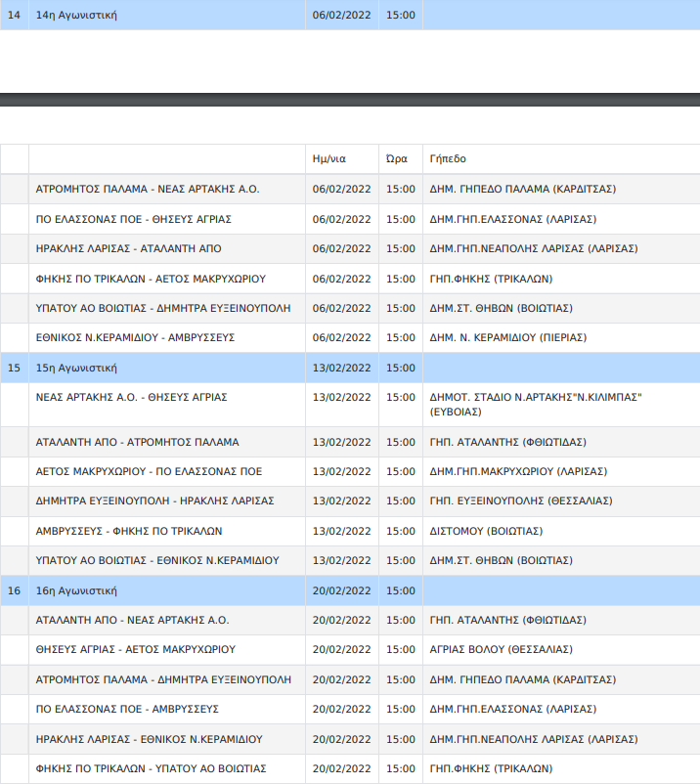Select match ΑΕΤΟΣ ΜΑΚΡΥΧΩΡΙΟΥ - ΠΟ ΕΛΑΣΣΟΝΑΣ ΠΟΕ
The width and height of the screenshot is (700, 784).
tap(149, 471)
